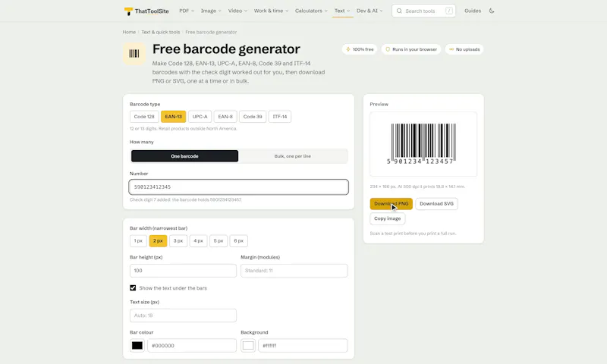The width and height of the screenshot is (607, 364).
Task: Choose Code 39 barcode type
Action: pyautogui.click(x=253, y=117)
